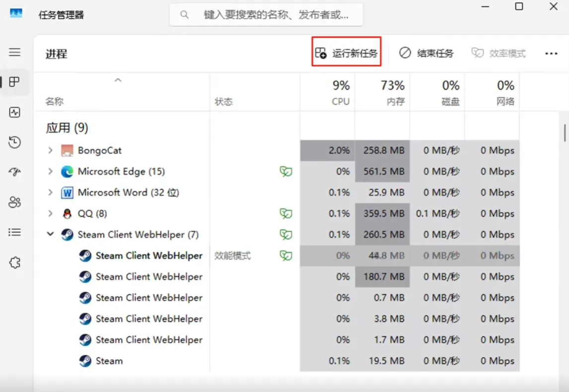Click the leaf icon beside 效能模式 status
Viewport: 569px width, 392px height.
286,256
